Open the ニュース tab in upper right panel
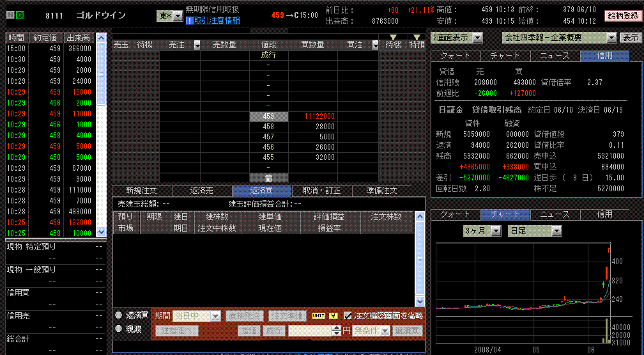 tap(555, 56)
